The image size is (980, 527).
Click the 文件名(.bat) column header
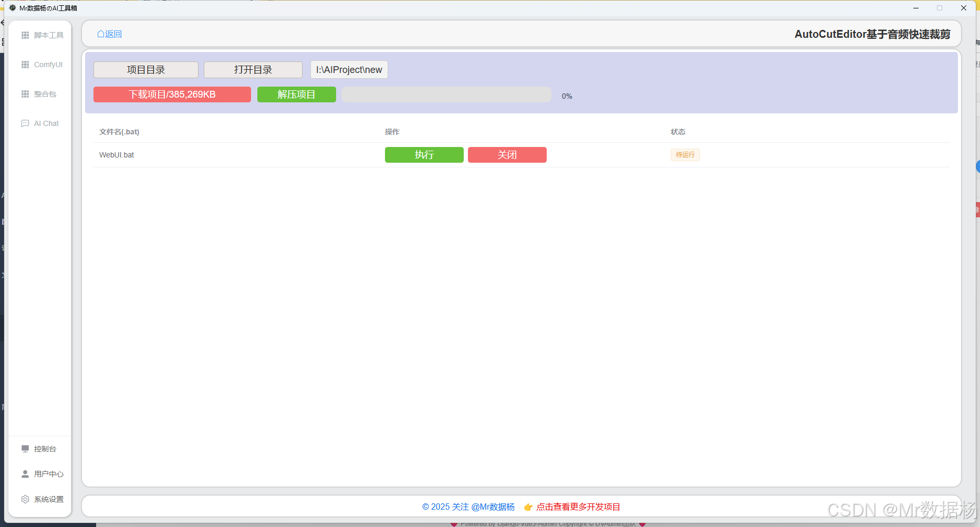[x=119, y=132]
